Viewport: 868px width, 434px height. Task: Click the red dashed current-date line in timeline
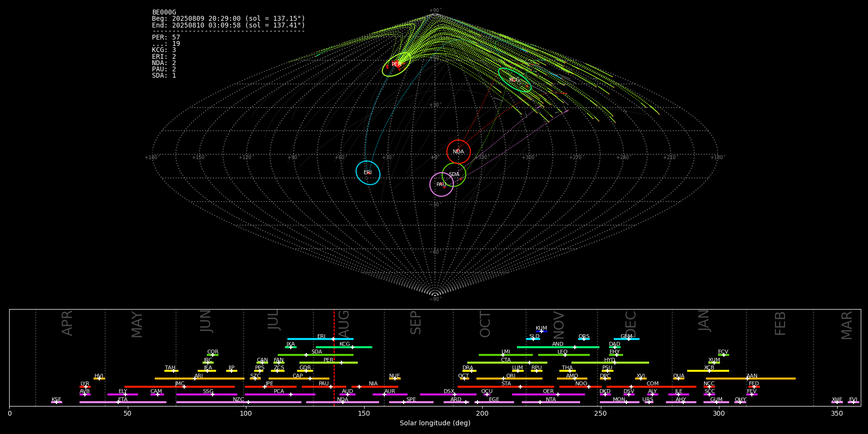334,357
